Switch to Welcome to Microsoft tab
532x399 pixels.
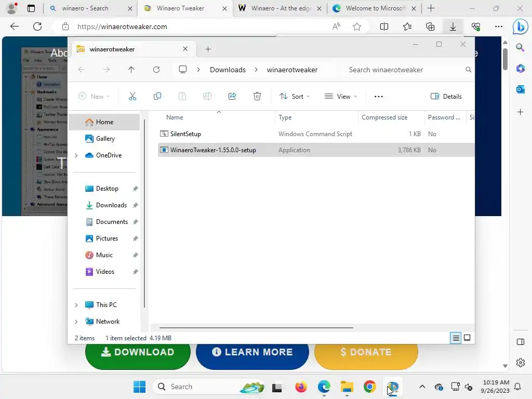click(375, 8)
